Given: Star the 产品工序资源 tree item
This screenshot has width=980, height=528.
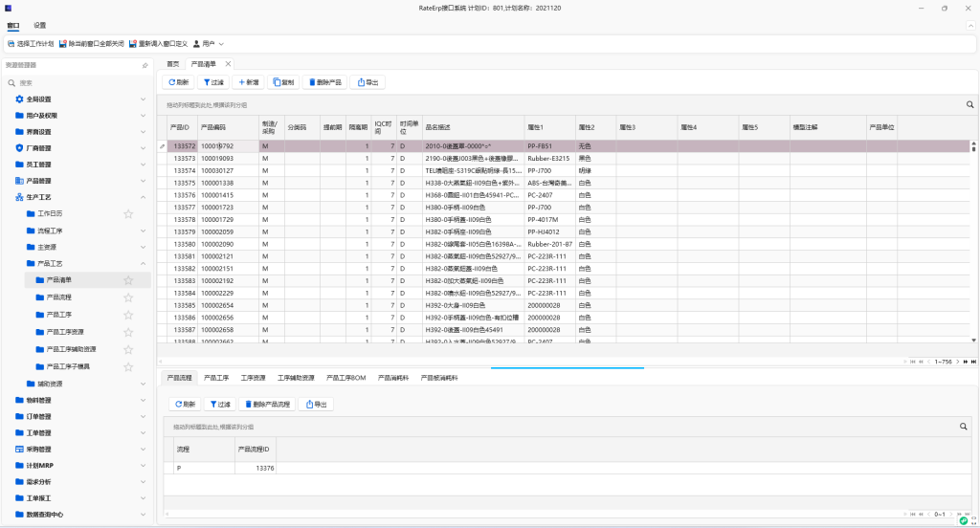Looking at the screenshot, I should (x=128, y=332).
